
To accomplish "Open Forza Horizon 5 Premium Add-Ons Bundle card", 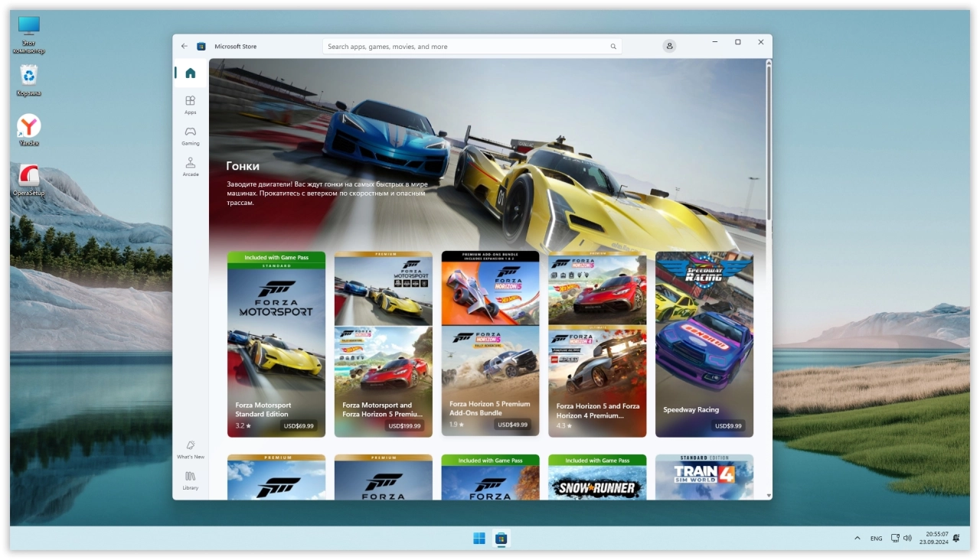I will 491,343.
